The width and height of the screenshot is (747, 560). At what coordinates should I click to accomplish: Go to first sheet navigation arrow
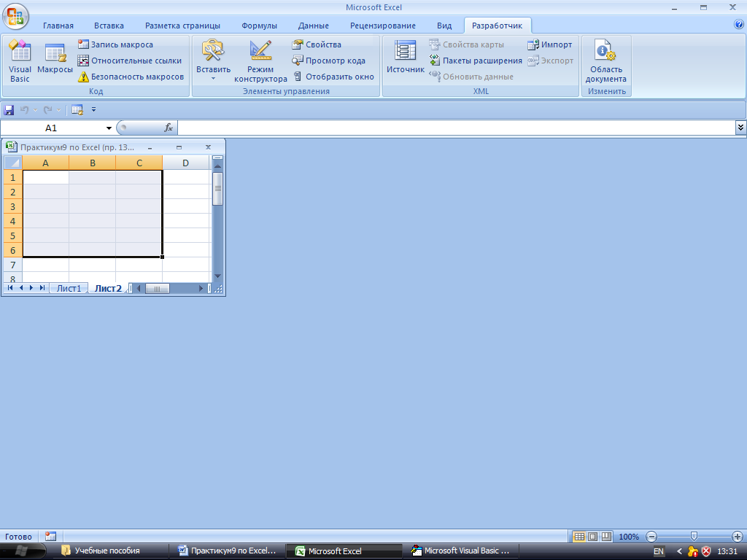pos(10,287)
